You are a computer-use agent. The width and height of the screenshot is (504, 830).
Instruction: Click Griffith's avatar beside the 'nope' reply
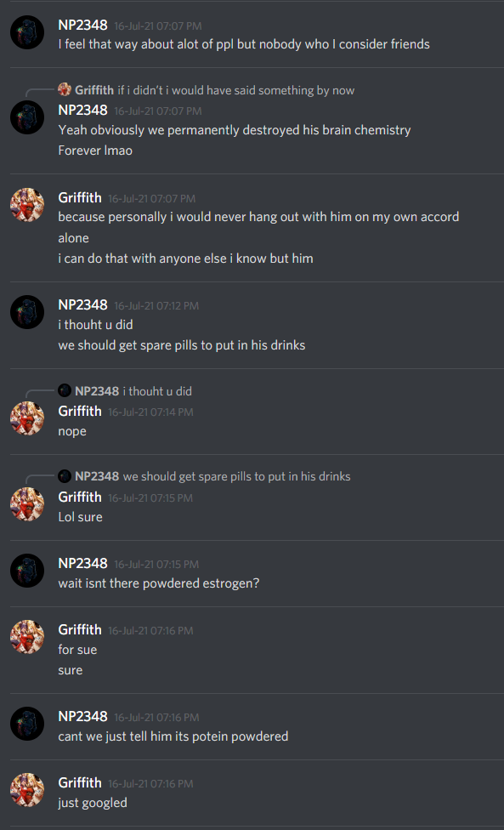(x=27, y=418)
